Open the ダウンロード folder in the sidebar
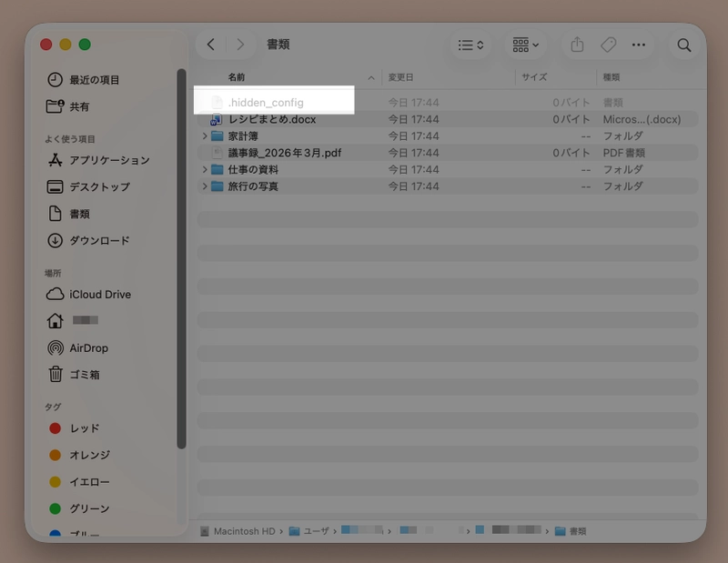The image size is (728, 563). coord(96,240)
